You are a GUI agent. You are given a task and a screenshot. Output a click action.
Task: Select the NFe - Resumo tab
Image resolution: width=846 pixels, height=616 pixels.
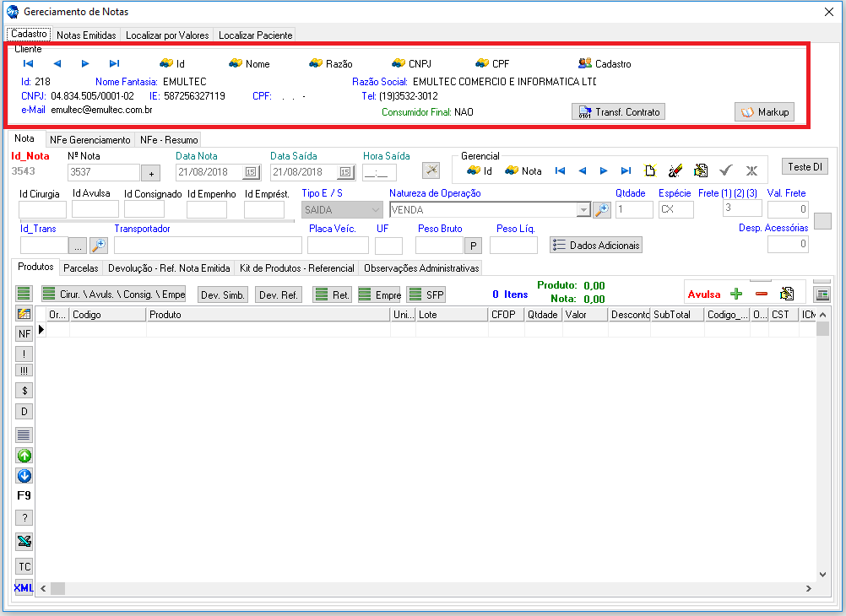169,140
